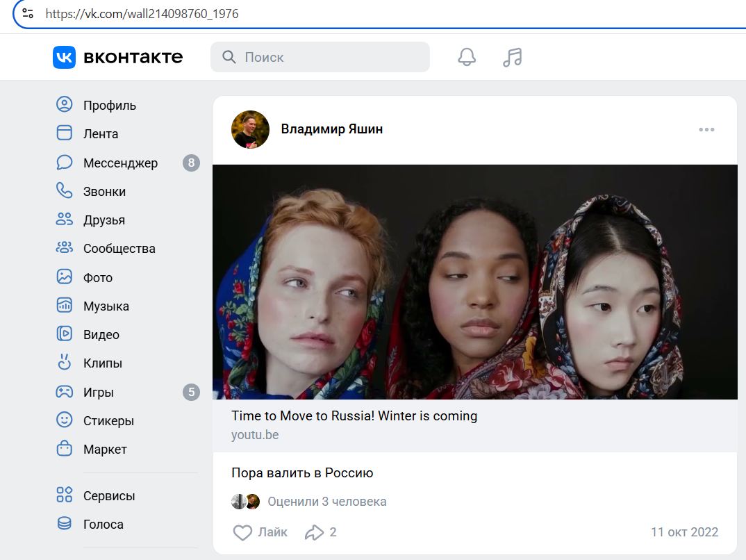Select Сообщества from the left menu
Image resolution: width=746 pixels, height=560 pixels.
119,249
